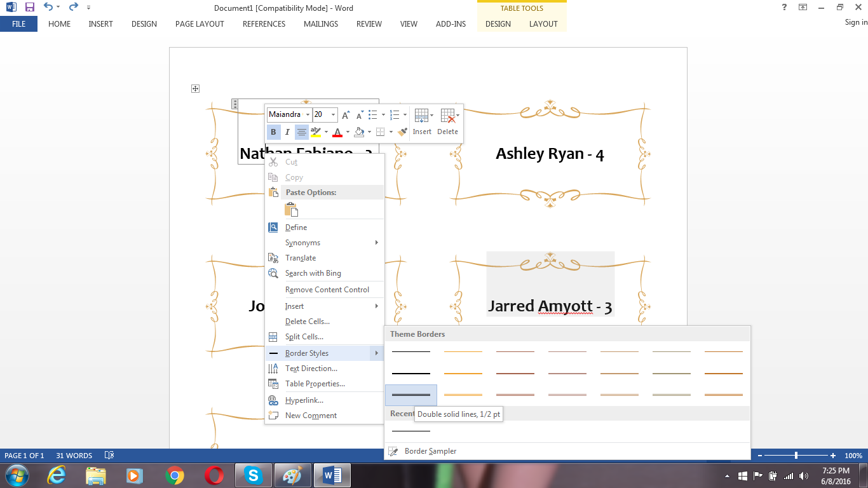Select thin black single line theme border
The height and width of the screenshot is (488, 868).
(411, 351)
